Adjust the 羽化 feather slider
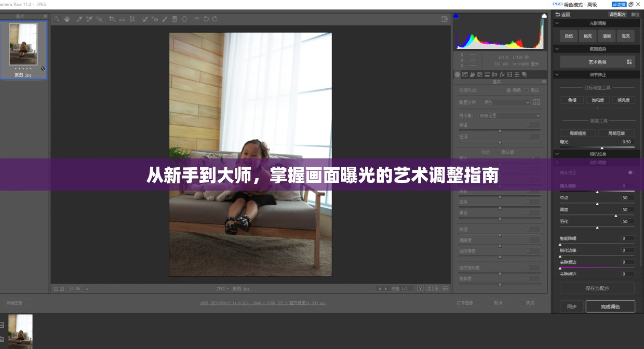This screenshot has height=349, width=644. pos(597,227)
